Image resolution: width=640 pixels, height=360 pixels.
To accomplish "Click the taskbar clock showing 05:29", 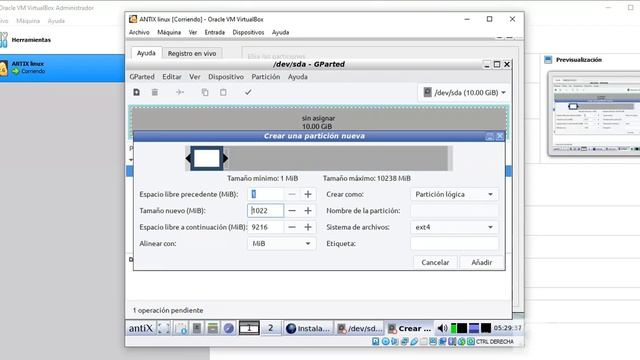I will click(507, 328).
